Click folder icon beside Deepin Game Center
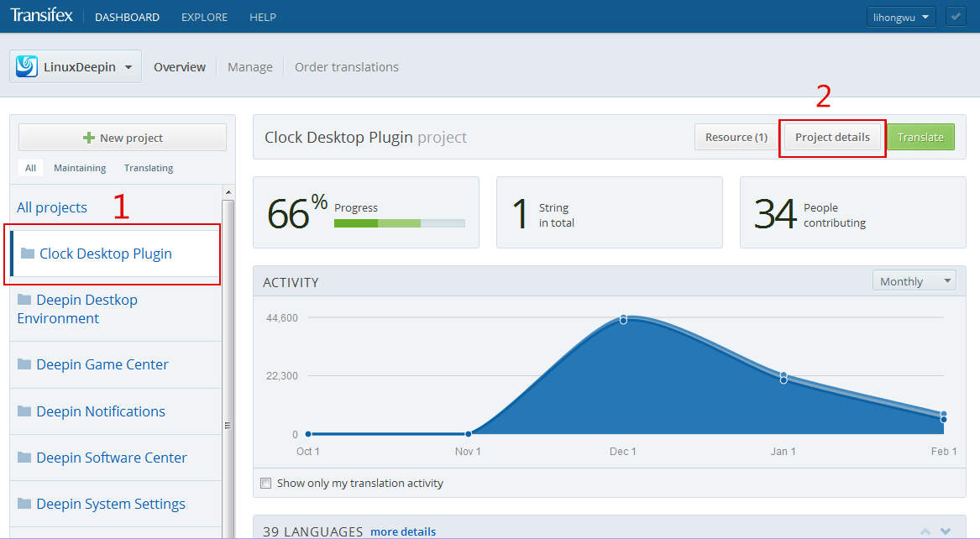The image size is (980, 539). (24, 364)
